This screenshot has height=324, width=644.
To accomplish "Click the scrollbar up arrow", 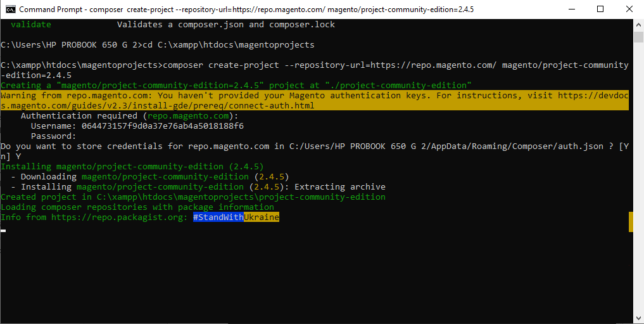I will click(638, 24).
